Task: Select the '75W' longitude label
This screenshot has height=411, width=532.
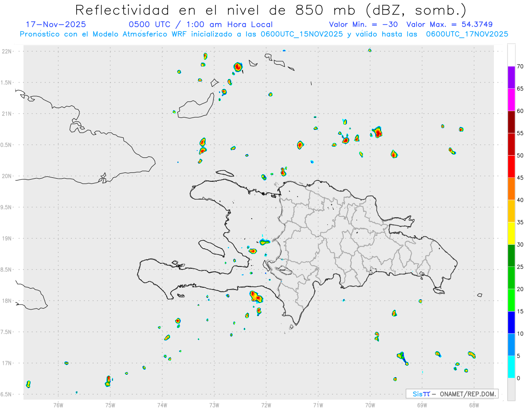Action: pos(110,405)
